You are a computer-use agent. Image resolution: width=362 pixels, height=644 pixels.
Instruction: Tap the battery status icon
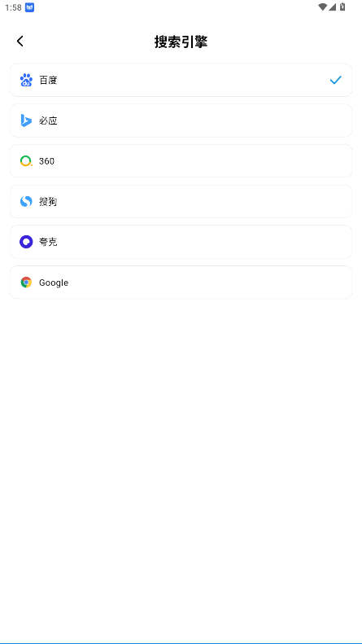[x=342, y=7]
